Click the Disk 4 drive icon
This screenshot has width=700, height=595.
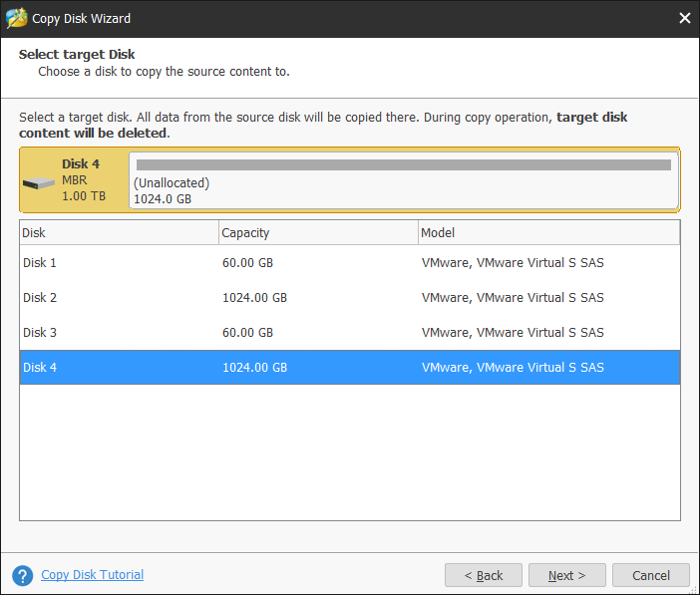(39, 183)
